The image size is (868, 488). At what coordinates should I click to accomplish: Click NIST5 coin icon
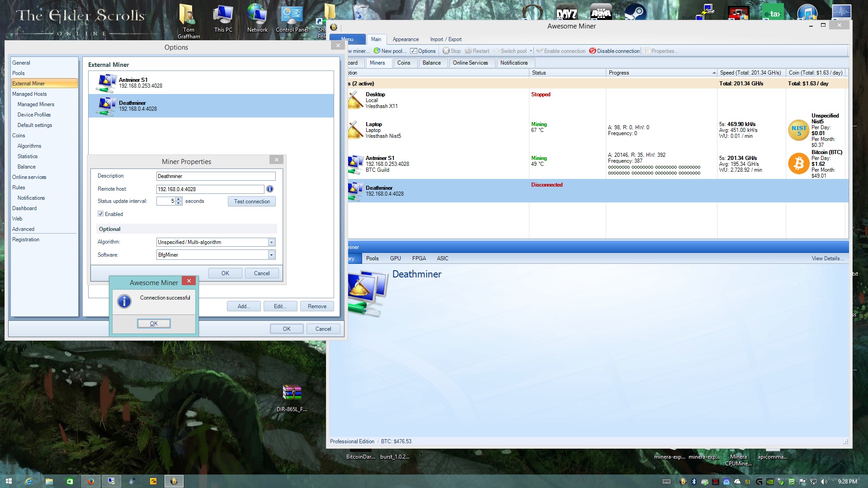coord(798,130)
